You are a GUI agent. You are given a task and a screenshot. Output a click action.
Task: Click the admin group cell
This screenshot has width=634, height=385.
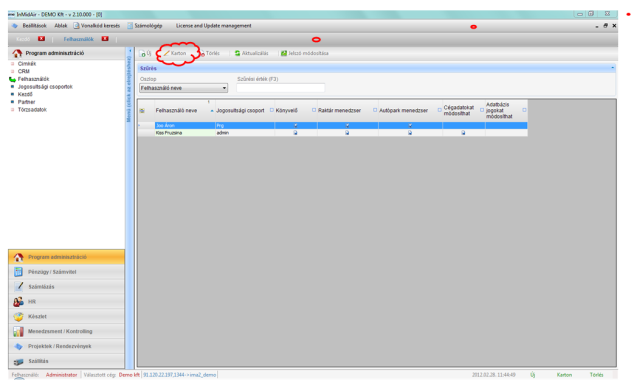[245, 133]
